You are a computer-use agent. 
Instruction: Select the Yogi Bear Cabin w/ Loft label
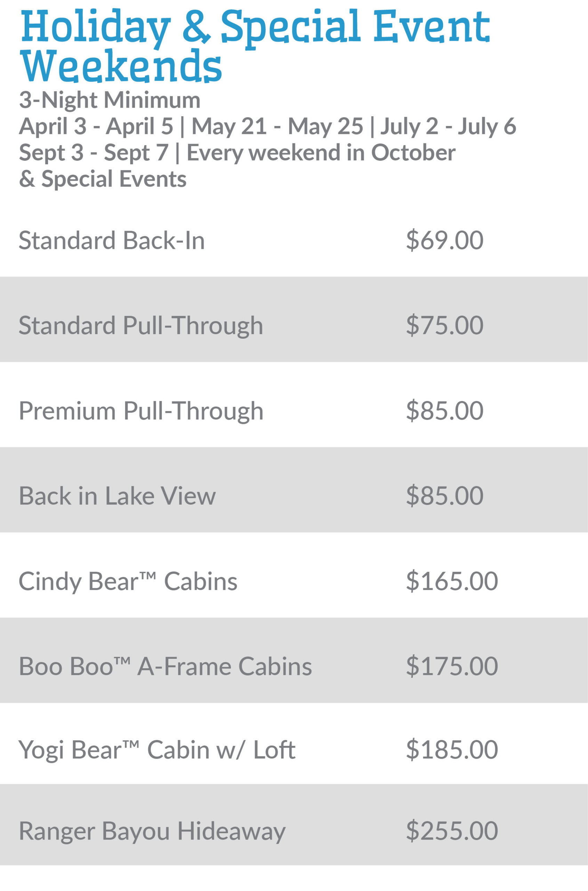[157, 750]
